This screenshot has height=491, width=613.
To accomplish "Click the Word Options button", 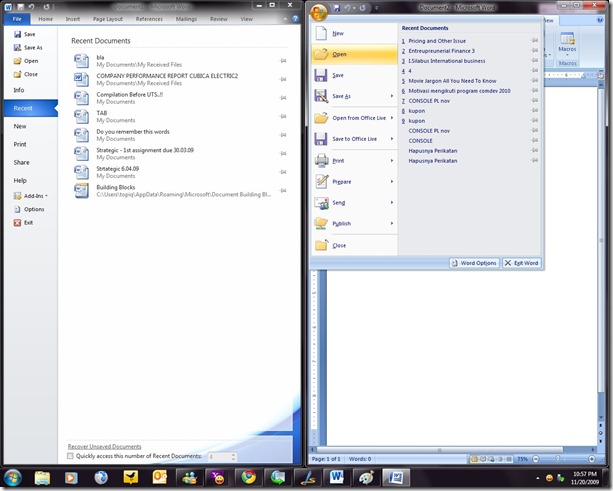I will (x=474, y=263).
